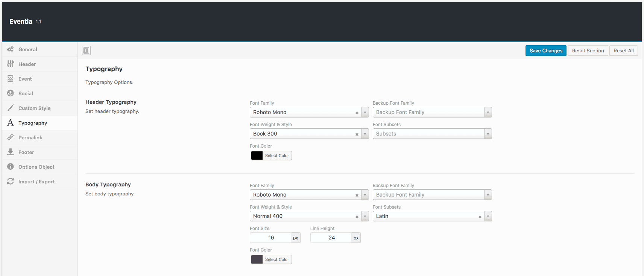Clear the Body Normal 400 weight selection
This screenshot has height=276, width=644.
tap(357, 217)
